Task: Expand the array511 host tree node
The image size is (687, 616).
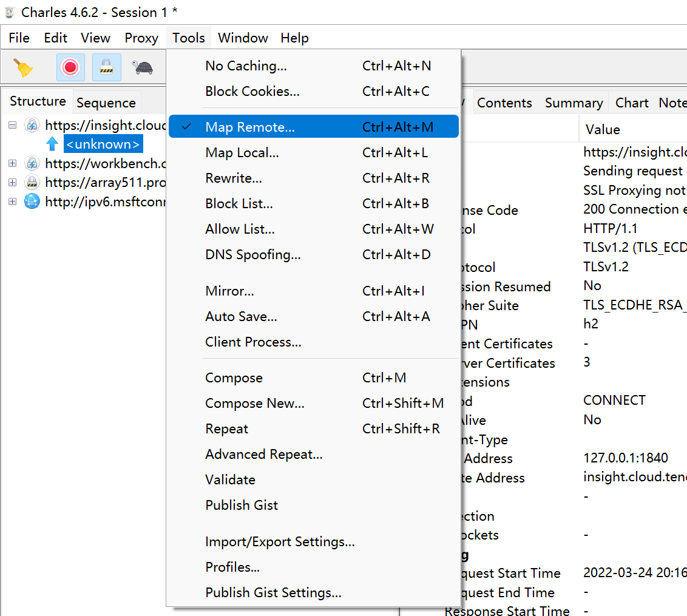Action: pyautogui.click(x=12, y=182)
